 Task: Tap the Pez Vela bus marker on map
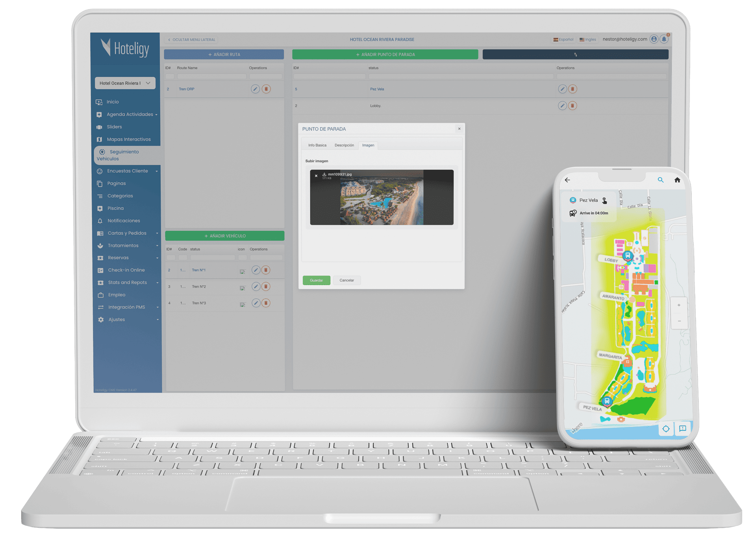607,401
